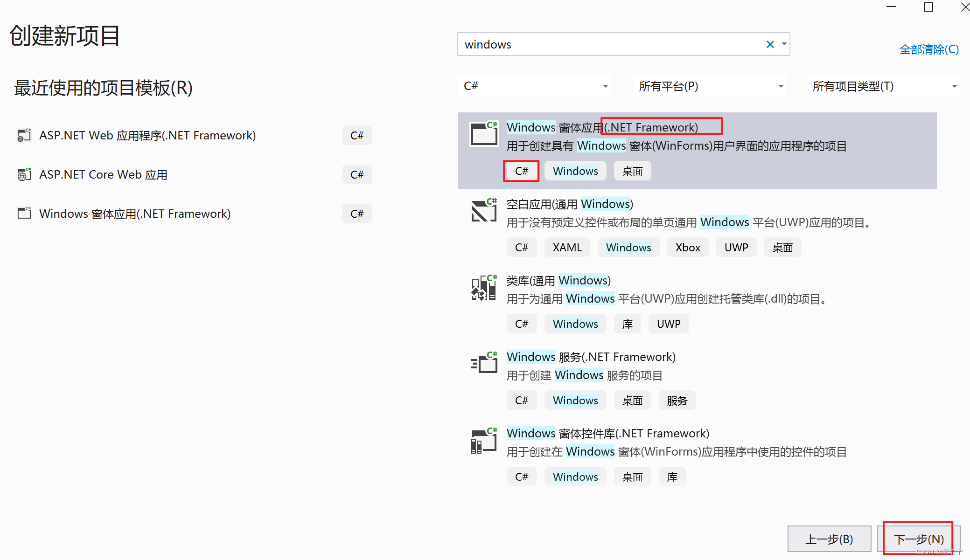
Task: Click the 上一步(B) button
Action: pyautogui.click(x=829, y=539)
